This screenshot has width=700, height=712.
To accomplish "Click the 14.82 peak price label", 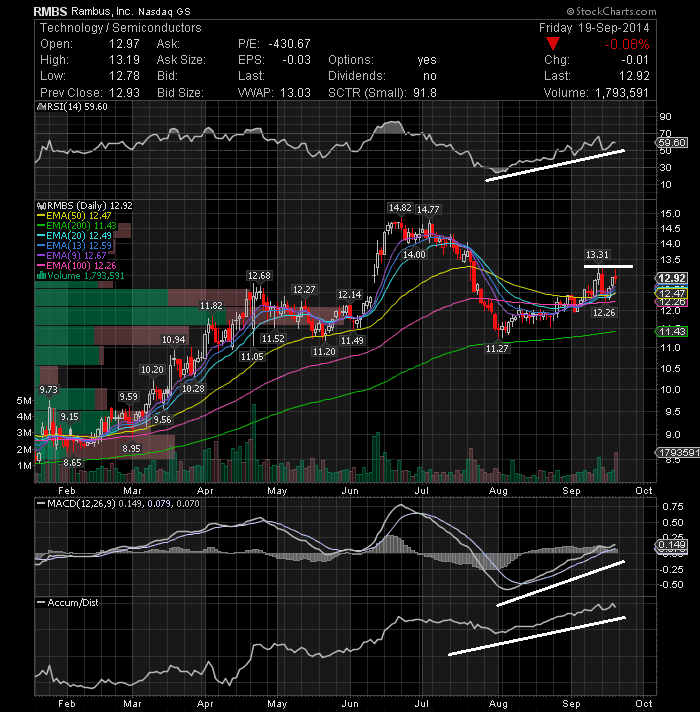I will [x=400, y=208].
